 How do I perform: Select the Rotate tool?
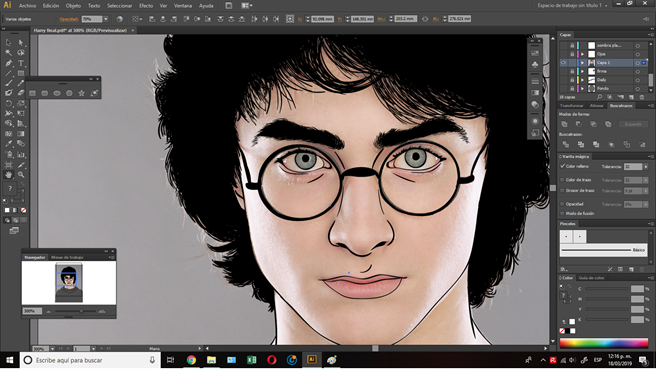[8, 103]
